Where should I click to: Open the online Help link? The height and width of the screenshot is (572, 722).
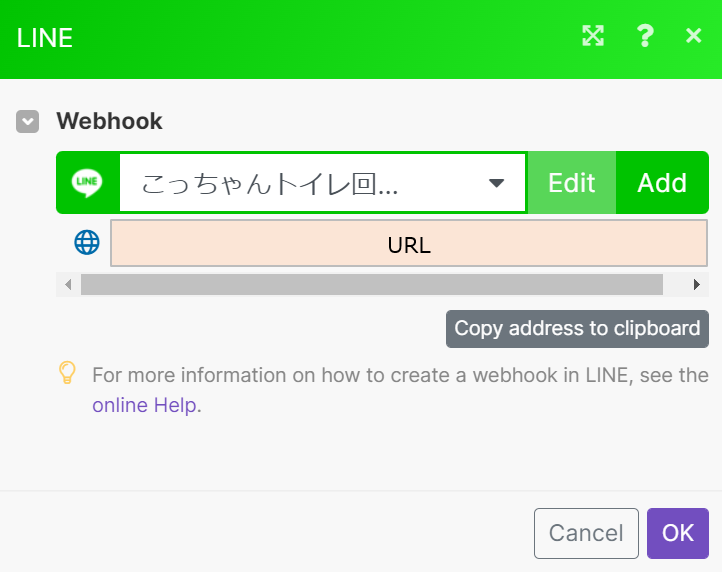coord(145,405)
